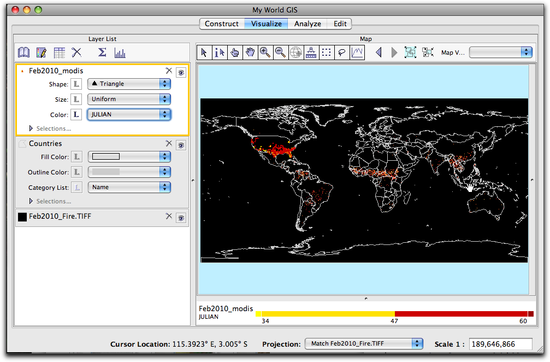Image resolution: width=550 pixels, height=362 pixels.
Task: Switch to the Visualize tab
Action: [x=266, y=24]
